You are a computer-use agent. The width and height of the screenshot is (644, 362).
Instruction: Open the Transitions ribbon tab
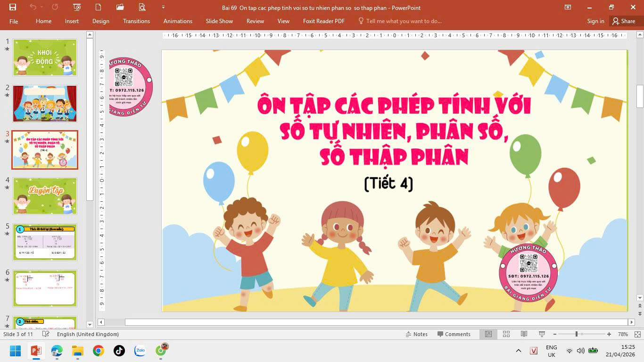136,21
